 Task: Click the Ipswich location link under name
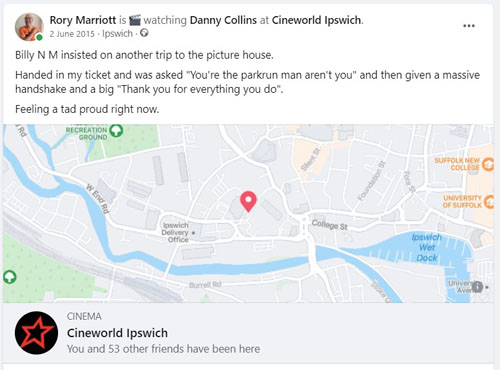(x=117, y=34)
